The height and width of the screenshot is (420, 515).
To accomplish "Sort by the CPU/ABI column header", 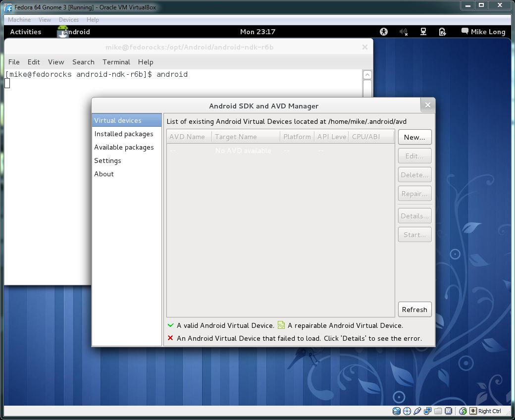I will coord(371,137).
